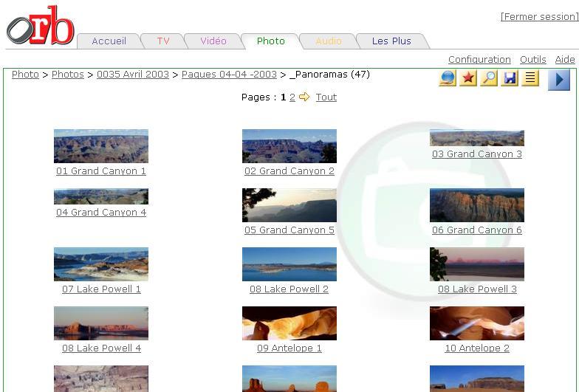Screen dimensions: 579x392
Task: Go to Photo in breadcrumb
Action: (25, 74)
